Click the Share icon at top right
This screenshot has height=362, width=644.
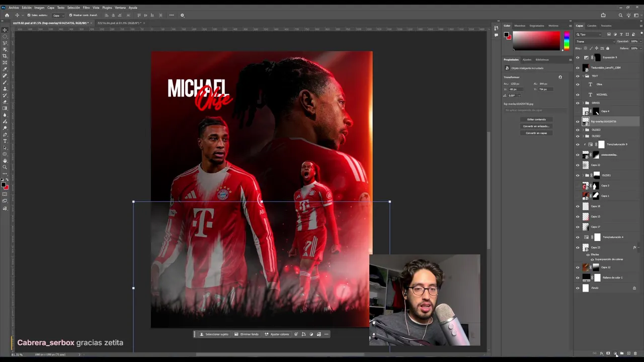pyautogui.click(x=603, y=15)
